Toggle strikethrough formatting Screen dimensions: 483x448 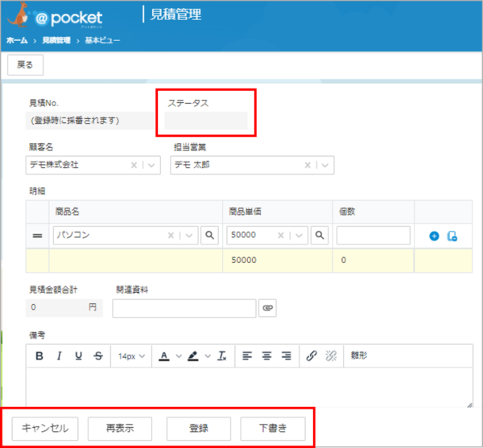click(x=98, y=356)
